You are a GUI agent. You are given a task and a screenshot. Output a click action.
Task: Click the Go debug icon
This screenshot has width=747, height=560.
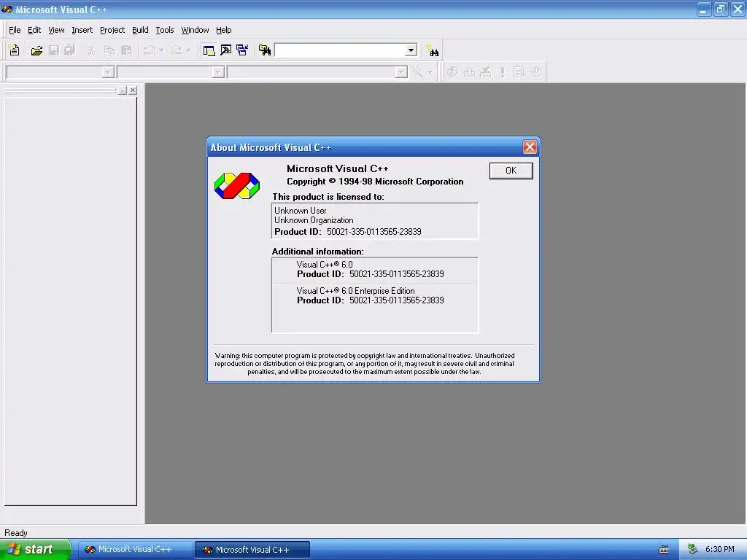click(519, 72)
